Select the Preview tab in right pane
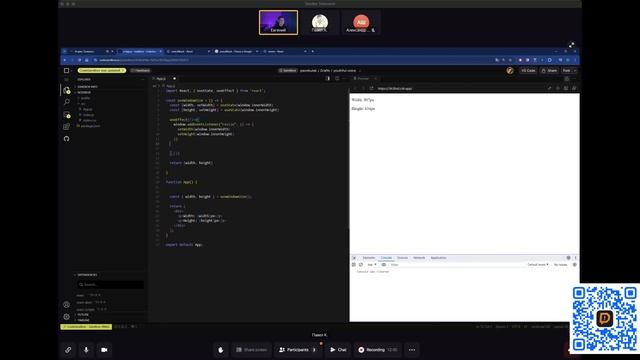640x360 pixels. [363, 78]
